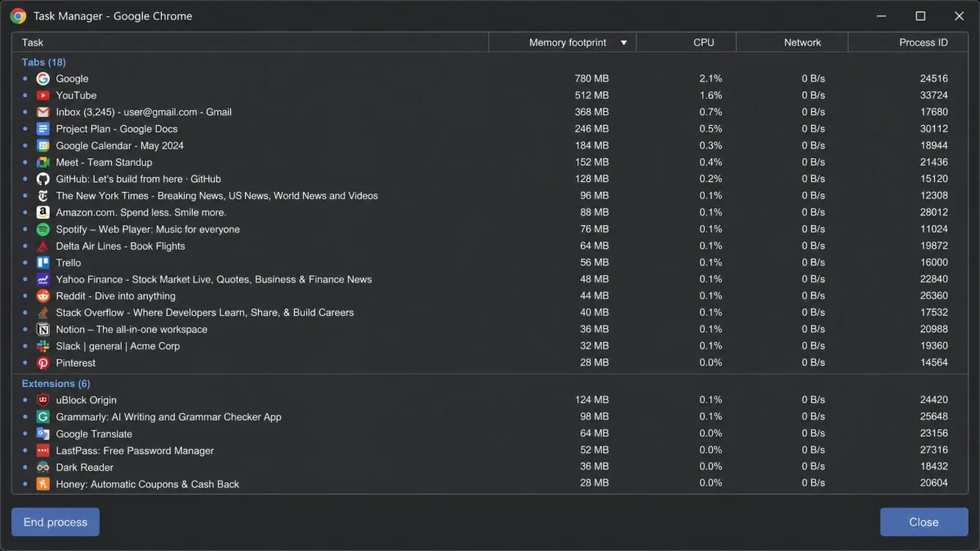This screenshot has height=551, width=980.
Task: Click the End process button
Action: click(x=56, y=522)
